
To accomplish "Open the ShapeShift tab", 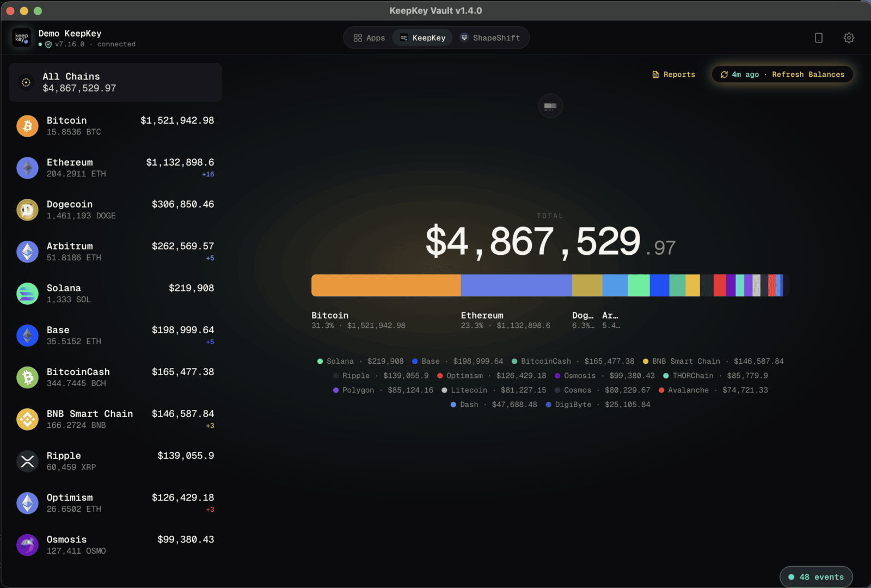I will [490, 38].
